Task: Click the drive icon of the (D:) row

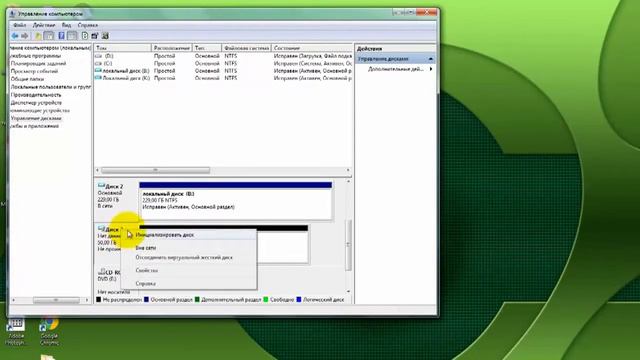Action: [98, 56]
